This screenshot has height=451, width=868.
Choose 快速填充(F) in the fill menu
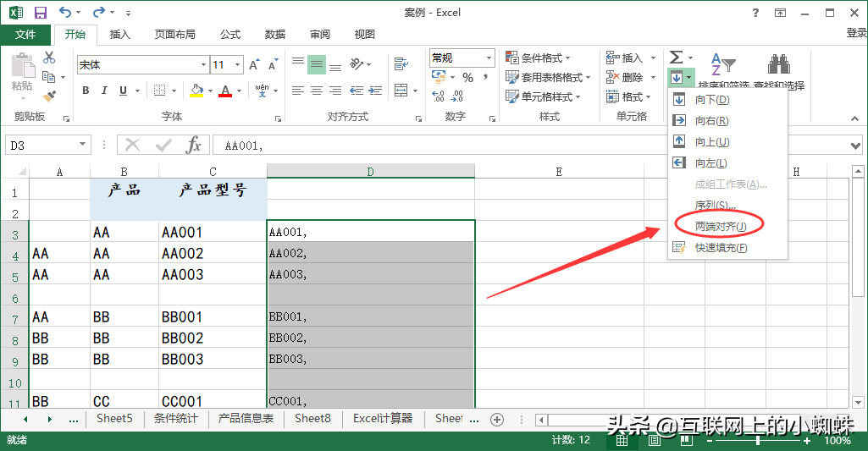[721, 247]
